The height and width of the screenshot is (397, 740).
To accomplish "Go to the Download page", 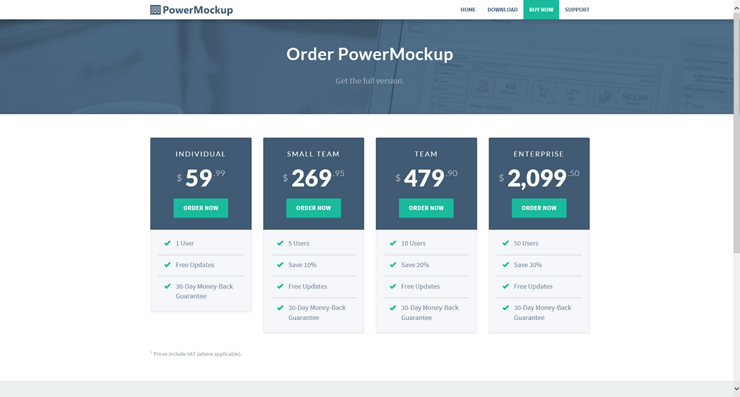I will pyautogui.click(x=502, y=9).
